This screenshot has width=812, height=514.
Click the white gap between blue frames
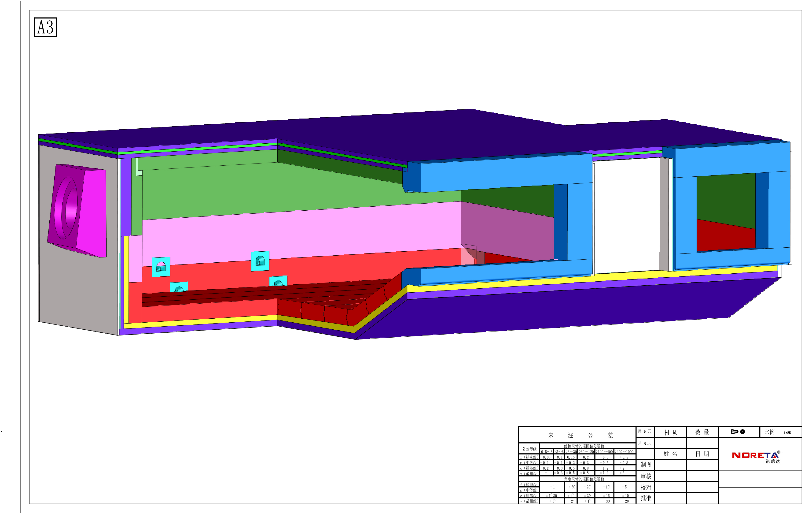coord(627,216)
